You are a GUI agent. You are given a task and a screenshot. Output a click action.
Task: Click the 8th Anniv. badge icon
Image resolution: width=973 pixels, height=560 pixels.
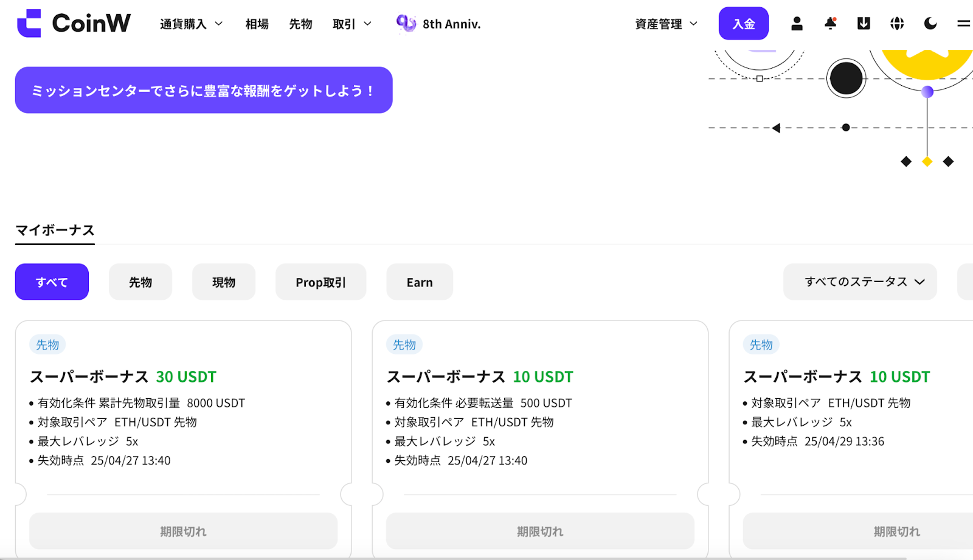[406, 24]
